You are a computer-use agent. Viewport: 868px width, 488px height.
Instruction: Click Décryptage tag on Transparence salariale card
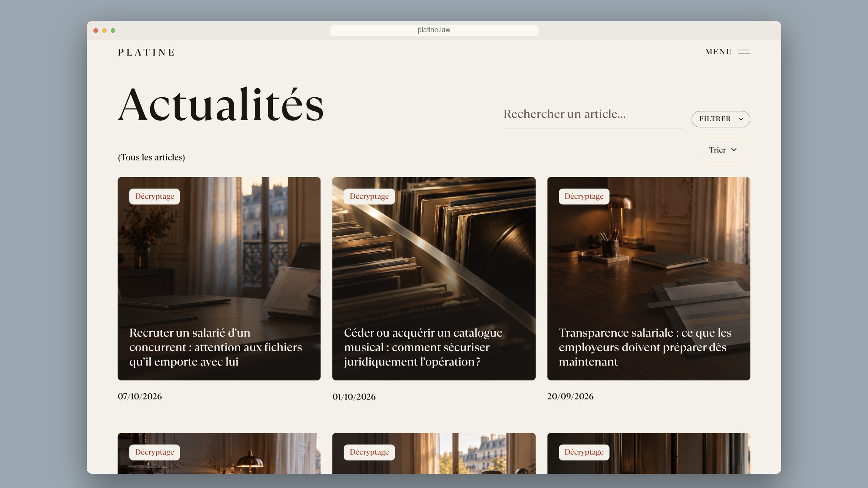pyautogui.click(x=584, y=196)
